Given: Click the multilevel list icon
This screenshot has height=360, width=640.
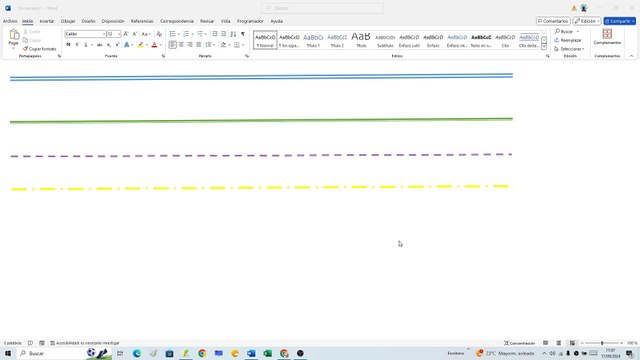Looking at the screenshot, I should pyautogui.click(x=200, y=34).
